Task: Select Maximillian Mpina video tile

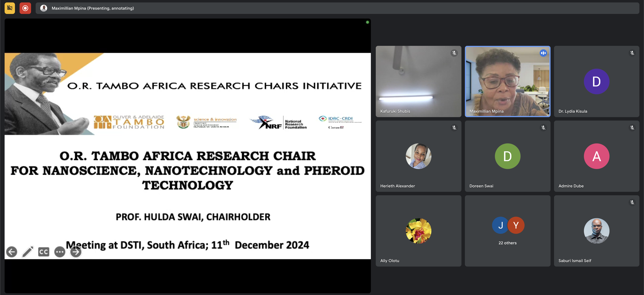Action: [507, 81]
